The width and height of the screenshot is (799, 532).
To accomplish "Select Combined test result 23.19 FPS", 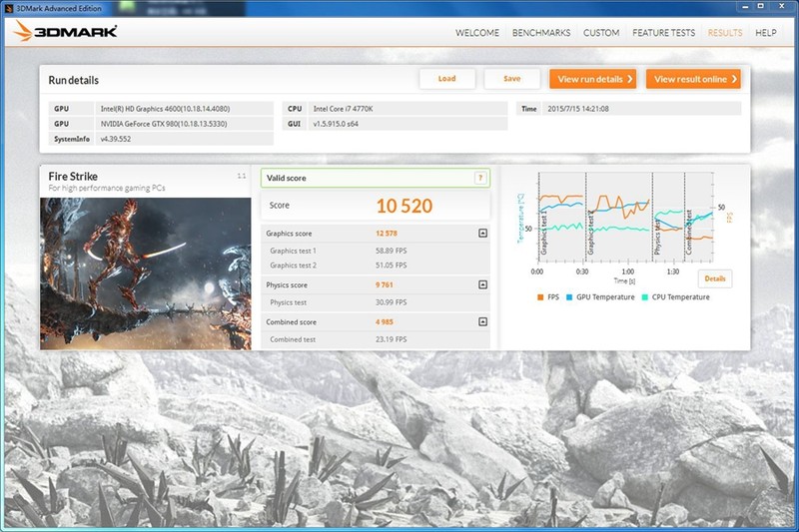I will [x=391, y=339].
